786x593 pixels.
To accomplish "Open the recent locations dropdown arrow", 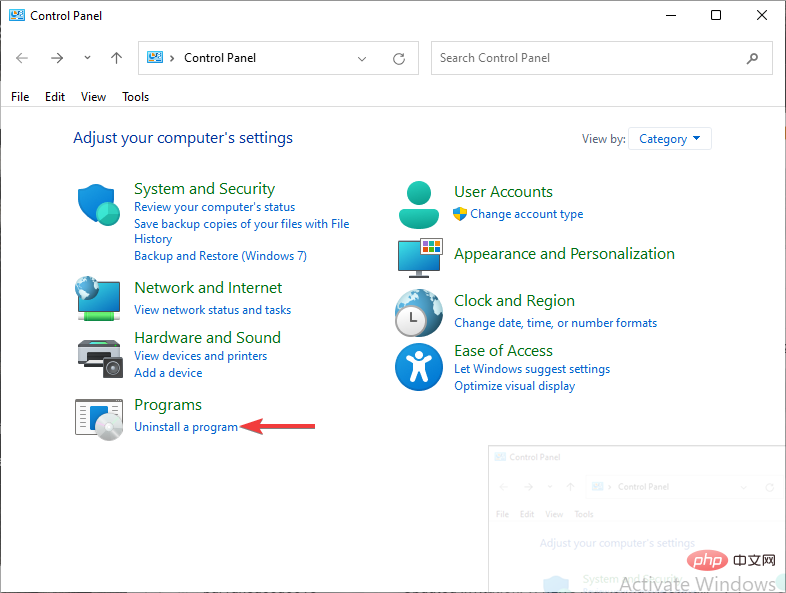I will (87, 58).
